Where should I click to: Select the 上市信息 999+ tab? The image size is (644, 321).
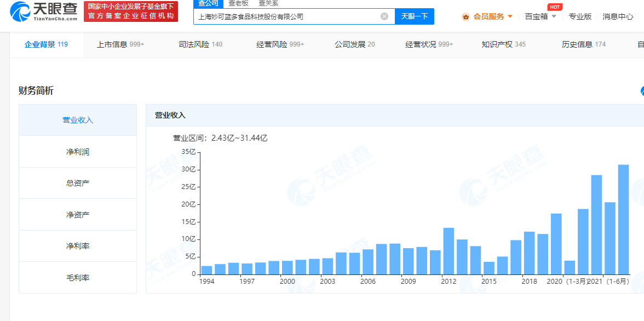[x=120, y=44]
